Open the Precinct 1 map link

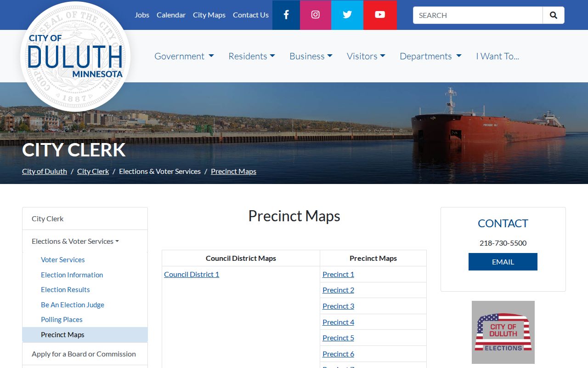click(338, 274)
